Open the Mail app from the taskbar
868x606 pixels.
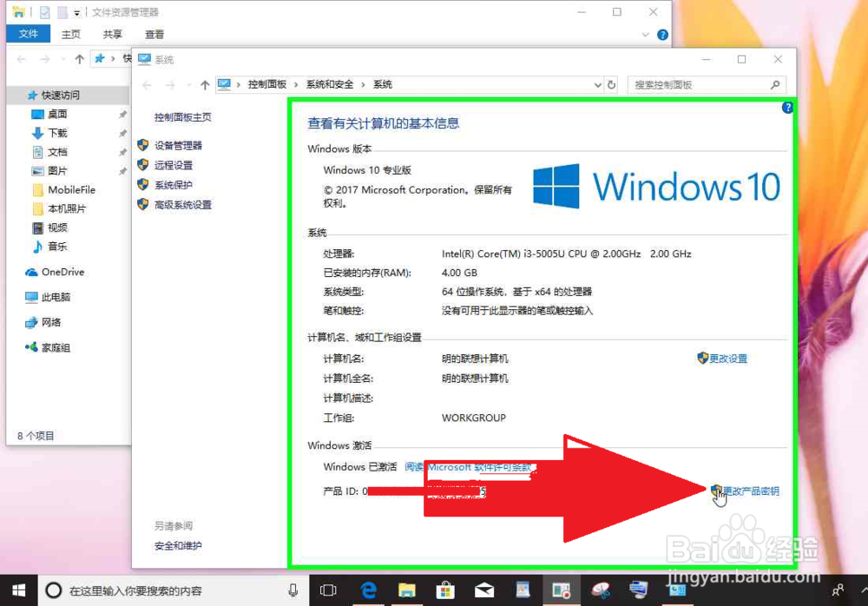484,590
